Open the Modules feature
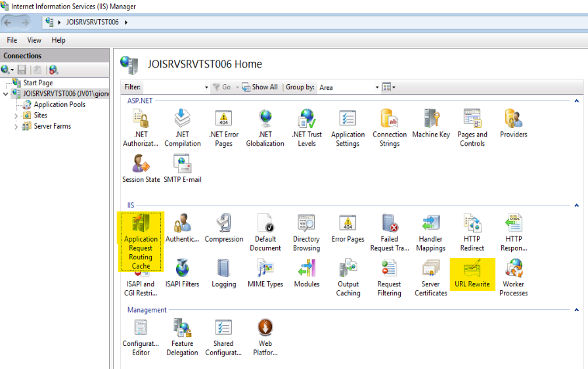The image size is (588, 369). pyautogui.click(x=307, y=274)
